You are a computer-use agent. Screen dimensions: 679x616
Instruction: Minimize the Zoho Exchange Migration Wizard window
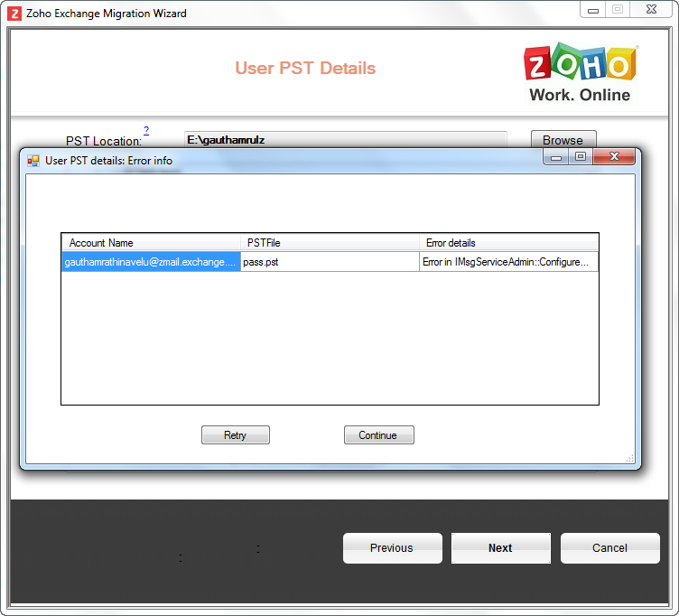(x=593, y=10)
